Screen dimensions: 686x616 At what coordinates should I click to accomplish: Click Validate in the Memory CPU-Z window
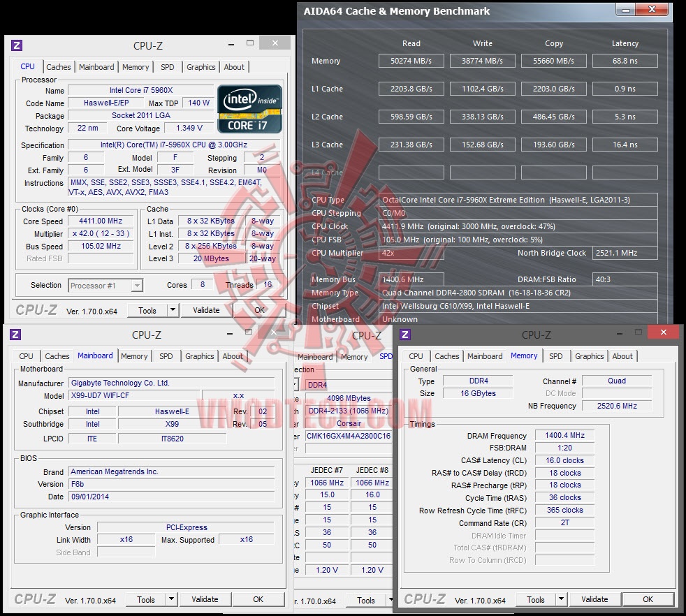(x=594, y=599)
